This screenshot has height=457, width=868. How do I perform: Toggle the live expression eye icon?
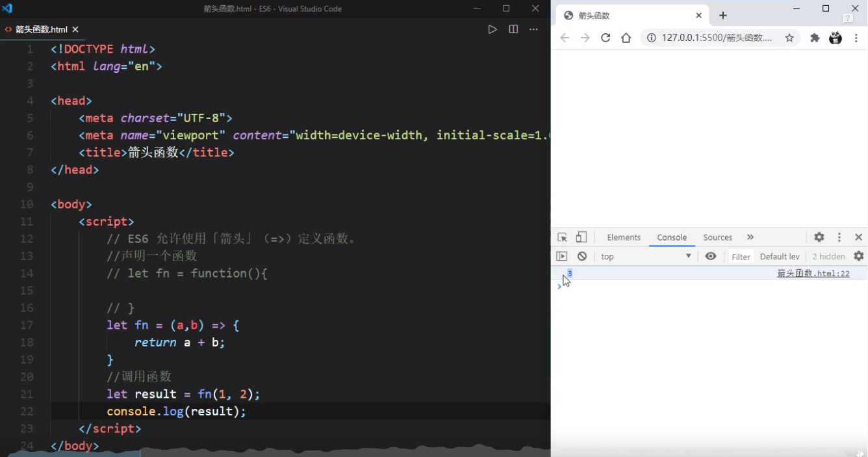pos(711,256)
